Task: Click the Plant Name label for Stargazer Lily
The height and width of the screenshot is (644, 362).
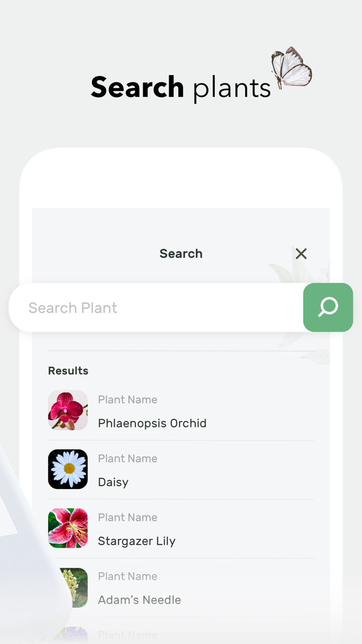Action: coord(127,517)
